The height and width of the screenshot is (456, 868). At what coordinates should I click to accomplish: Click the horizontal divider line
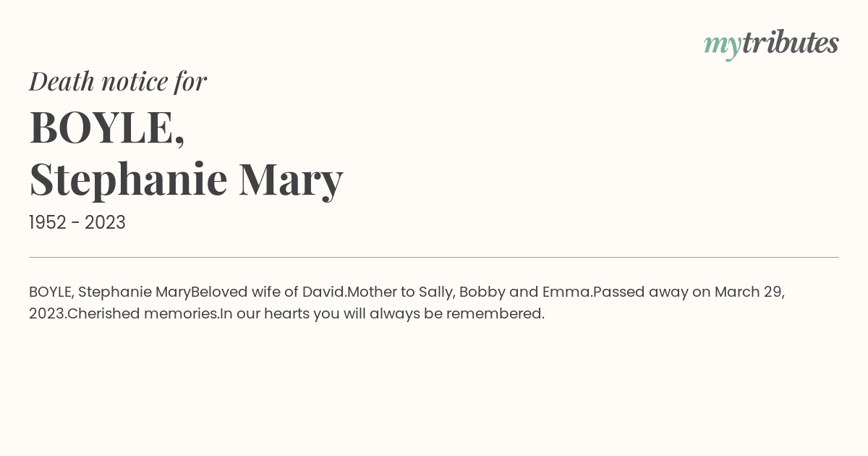434,257
